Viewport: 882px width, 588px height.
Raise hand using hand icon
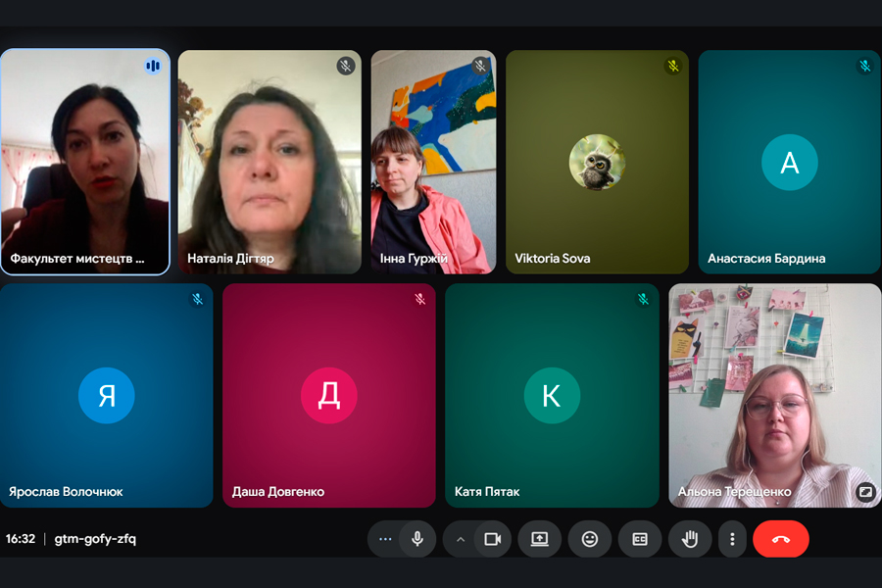pos(690,539)
